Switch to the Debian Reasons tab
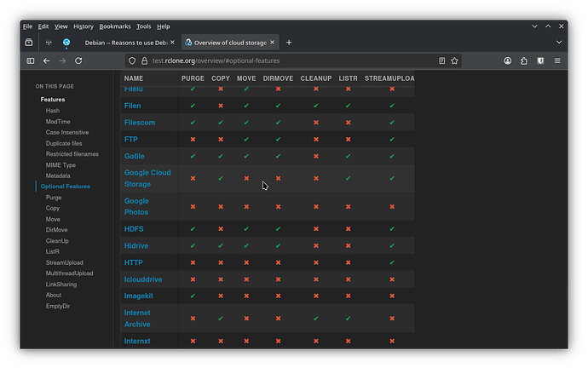 [x=125, y=43]
